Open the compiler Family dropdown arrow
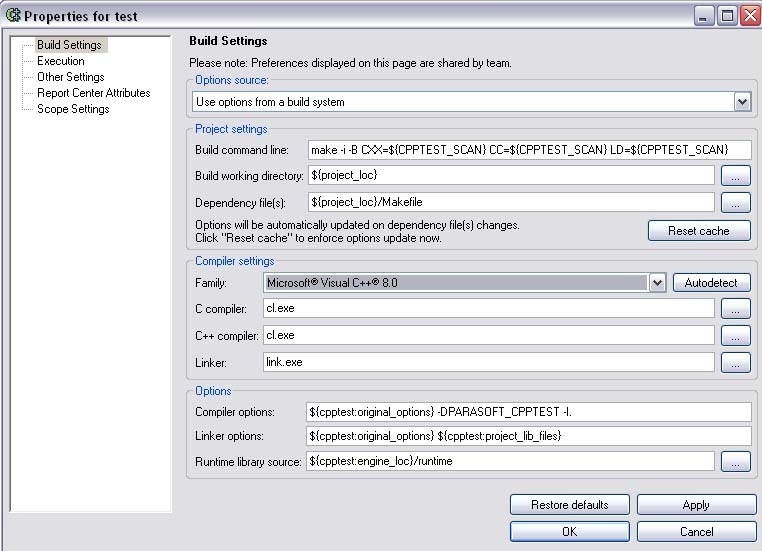The image size is (762, 551). point(657,283)
